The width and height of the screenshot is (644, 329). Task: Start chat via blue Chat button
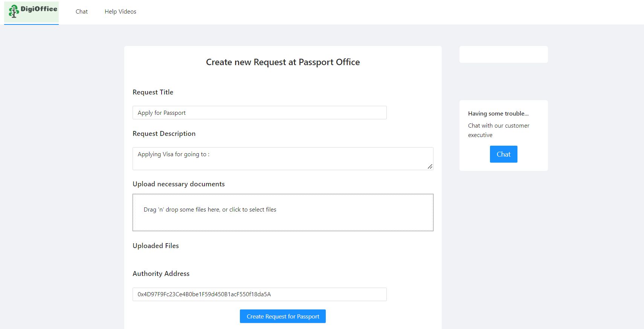tap(504, 154)
